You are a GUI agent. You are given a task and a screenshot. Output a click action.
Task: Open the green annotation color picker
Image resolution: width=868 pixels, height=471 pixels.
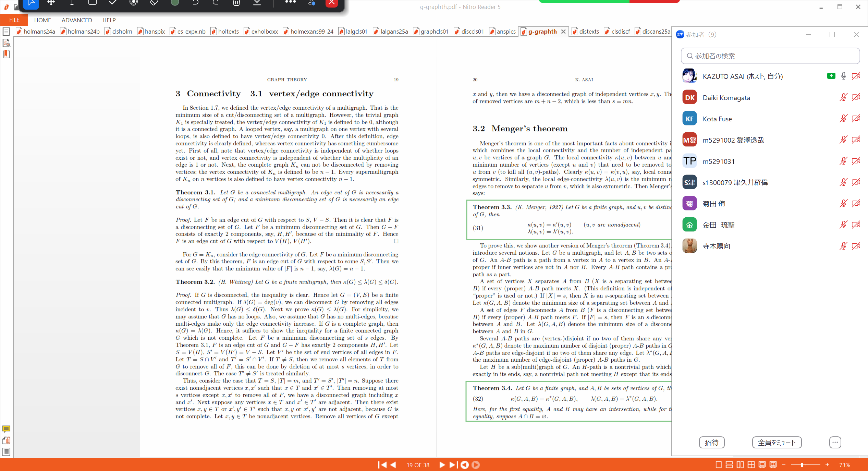coord(175,3)
